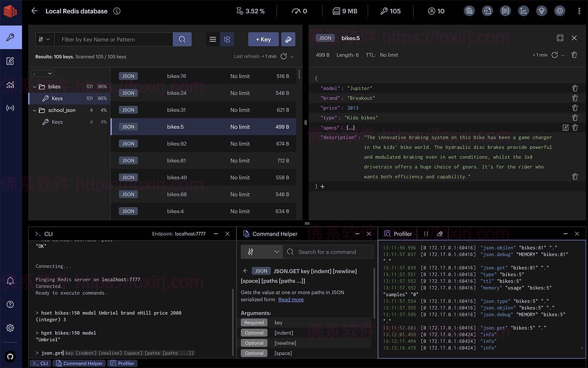588x368 pixels.
Task: Open Workbench from the left sidebar
Action: [11, 60]
